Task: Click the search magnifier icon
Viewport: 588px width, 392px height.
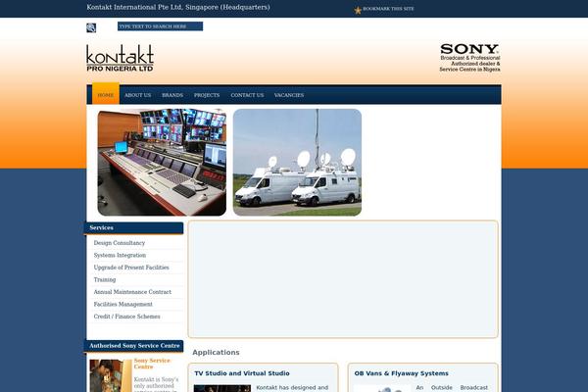Action: 91,27
